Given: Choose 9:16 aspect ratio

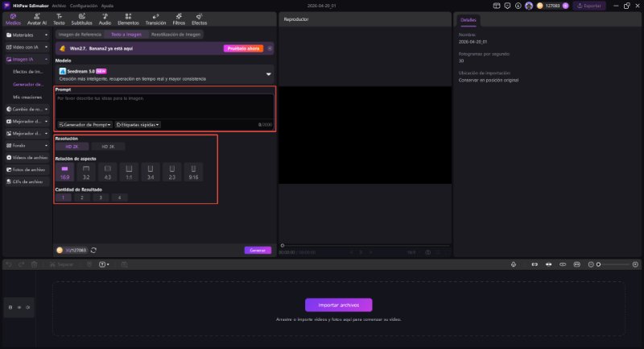Looking at the screenshot, I should 193,172.
